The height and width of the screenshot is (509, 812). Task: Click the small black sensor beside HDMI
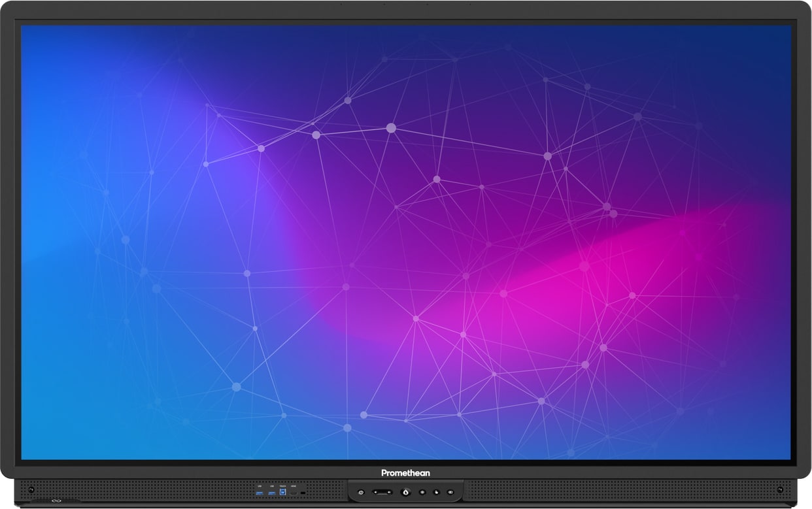click(304, 492)
